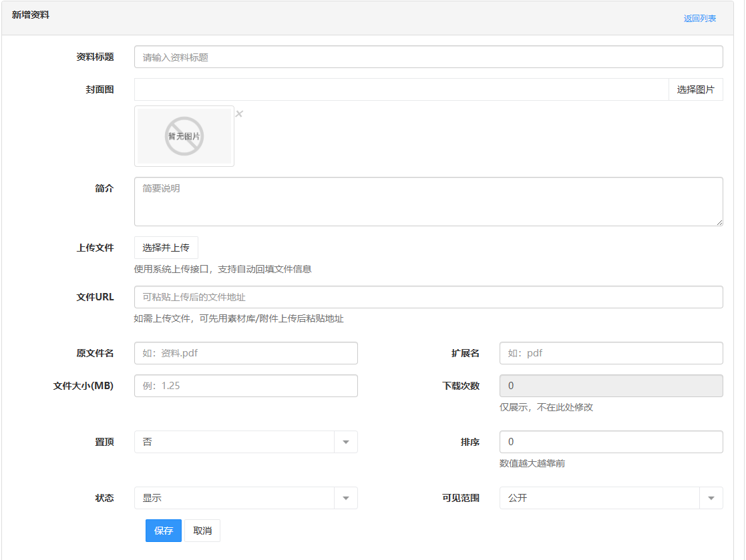Focus the 扩展名 input field
The image size is (746, 560).
pos(610,352)
